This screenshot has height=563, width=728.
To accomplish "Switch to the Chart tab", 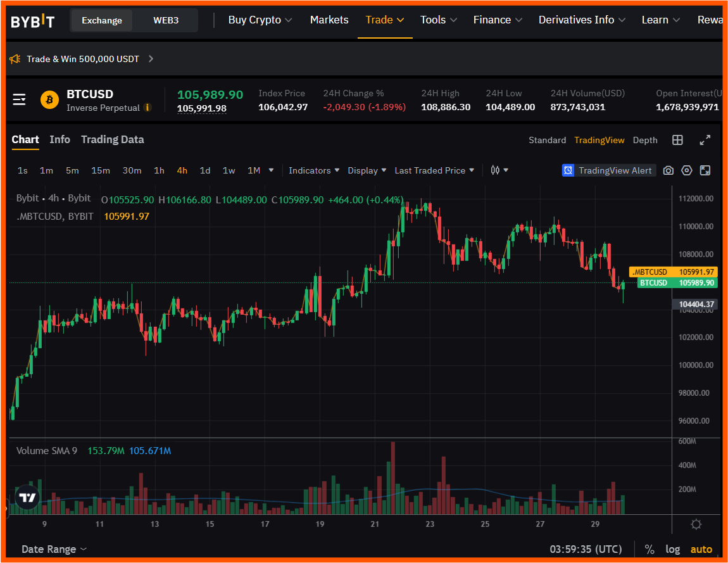I will pos(25,140).
